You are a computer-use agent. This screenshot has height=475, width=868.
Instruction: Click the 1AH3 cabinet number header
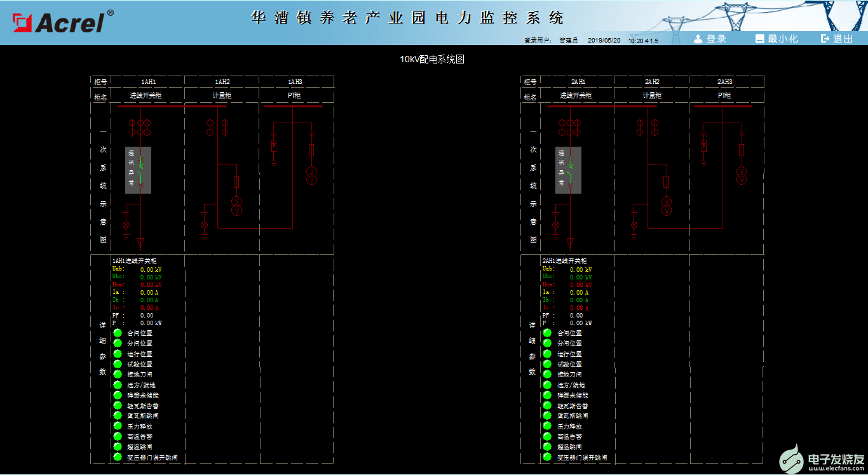(295, 82)
